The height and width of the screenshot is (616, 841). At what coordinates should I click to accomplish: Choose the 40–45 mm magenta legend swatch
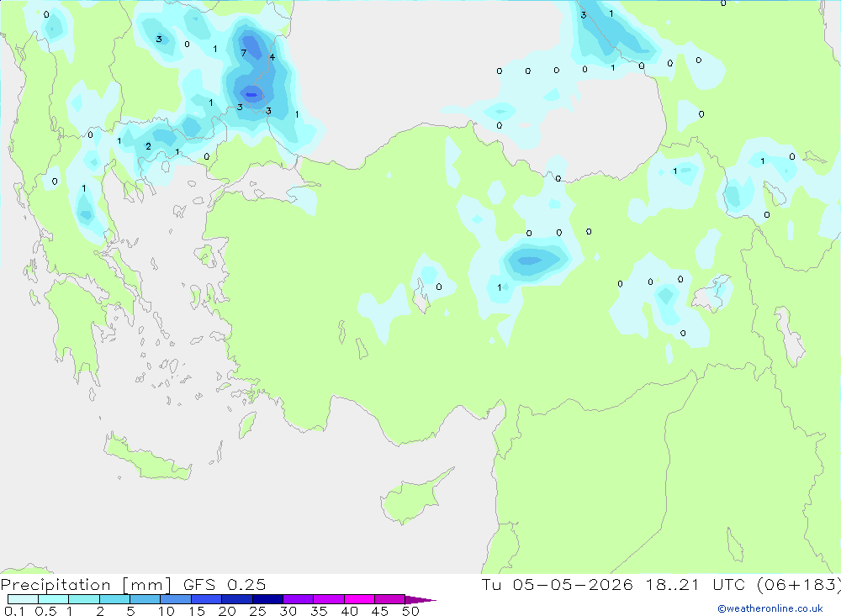click(359, 599)
